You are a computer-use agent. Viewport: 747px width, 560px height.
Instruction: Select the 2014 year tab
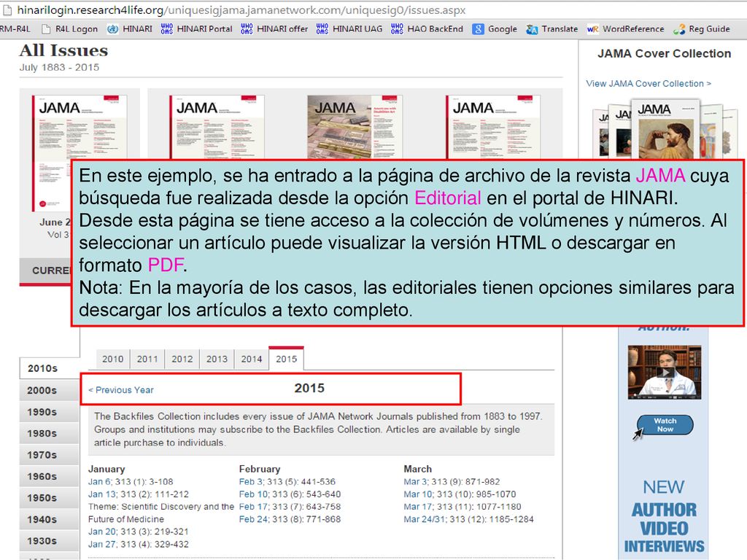tap(252, 359)
